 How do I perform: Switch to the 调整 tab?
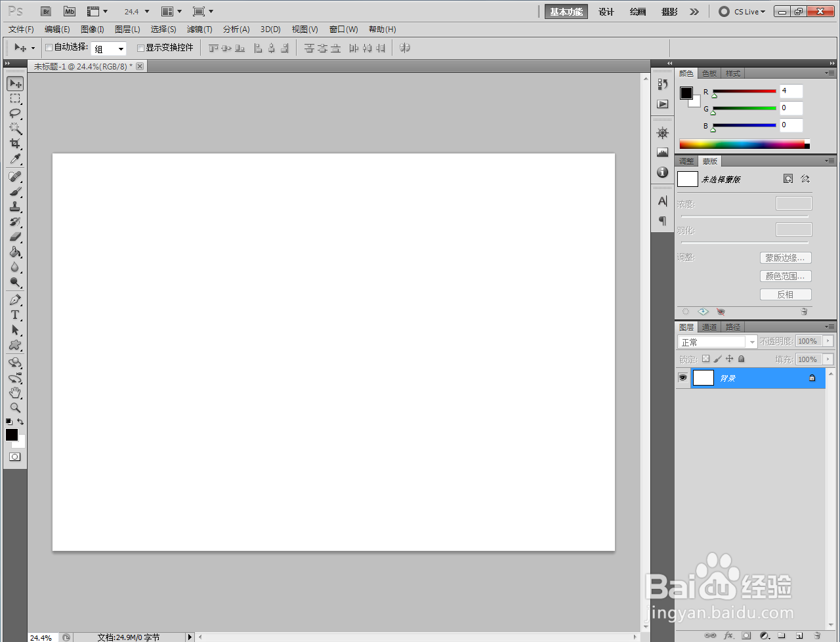[686, 161]
